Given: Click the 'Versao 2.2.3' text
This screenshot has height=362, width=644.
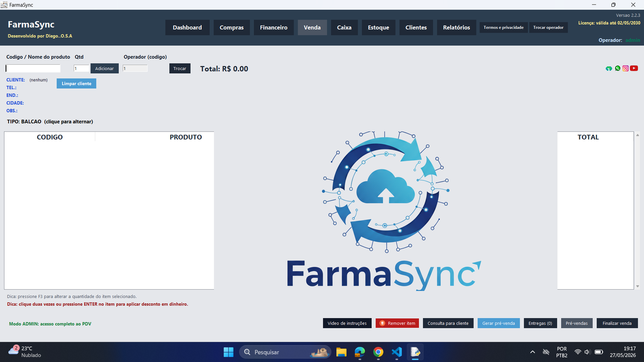Looking at the screenshot, I should point(628,15).
